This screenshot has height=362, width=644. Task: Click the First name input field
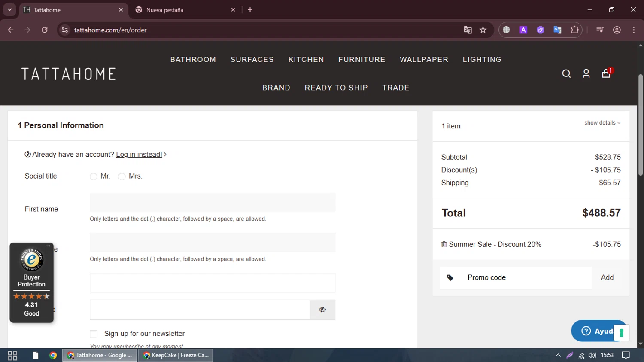tap(213, 203)
